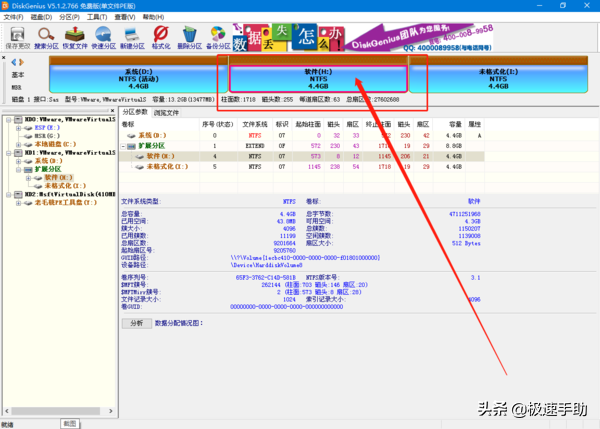Close the disk tree panel
The width and height of the screenshot is (600, 429).
(112, 111)
